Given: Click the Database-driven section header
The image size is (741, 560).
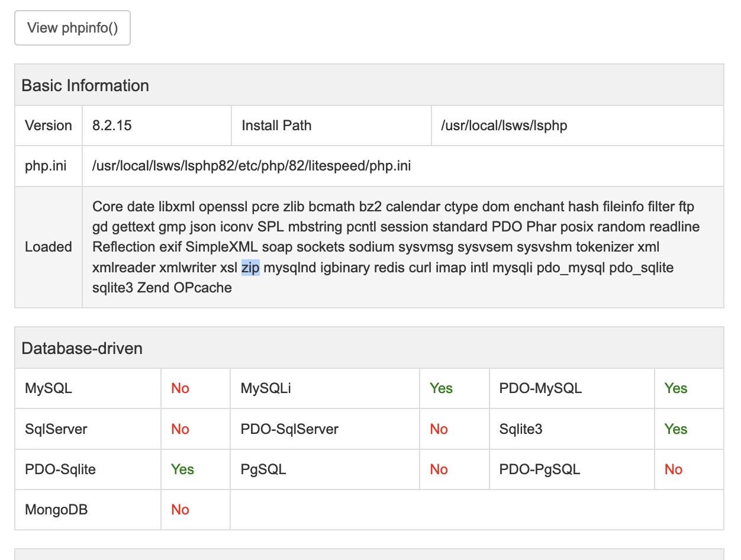Looking at the screenshot, I should coord(82,348).
